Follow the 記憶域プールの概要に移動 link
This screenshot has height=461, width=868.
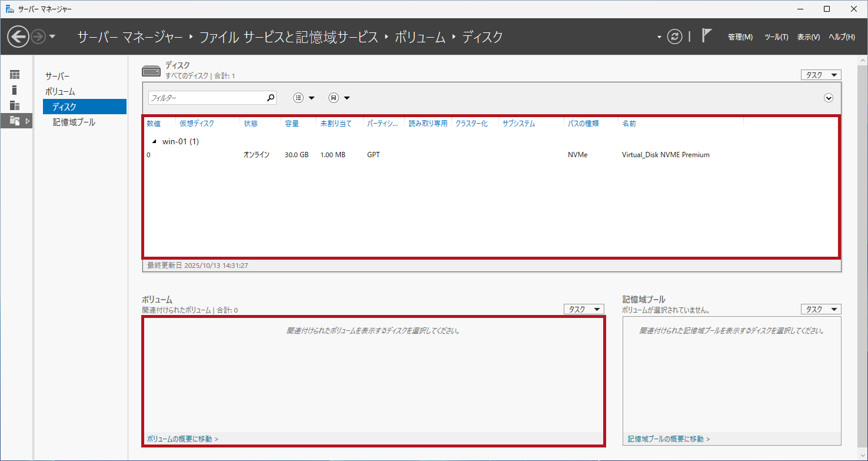(x=669, y=439)
